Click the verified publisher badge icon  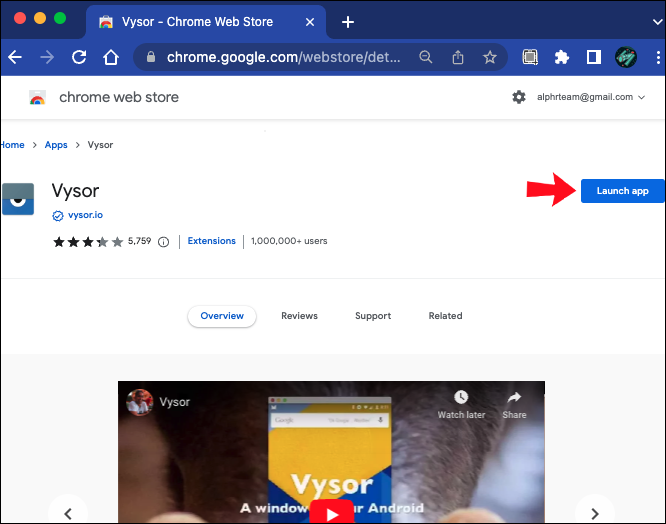(58, 216)
